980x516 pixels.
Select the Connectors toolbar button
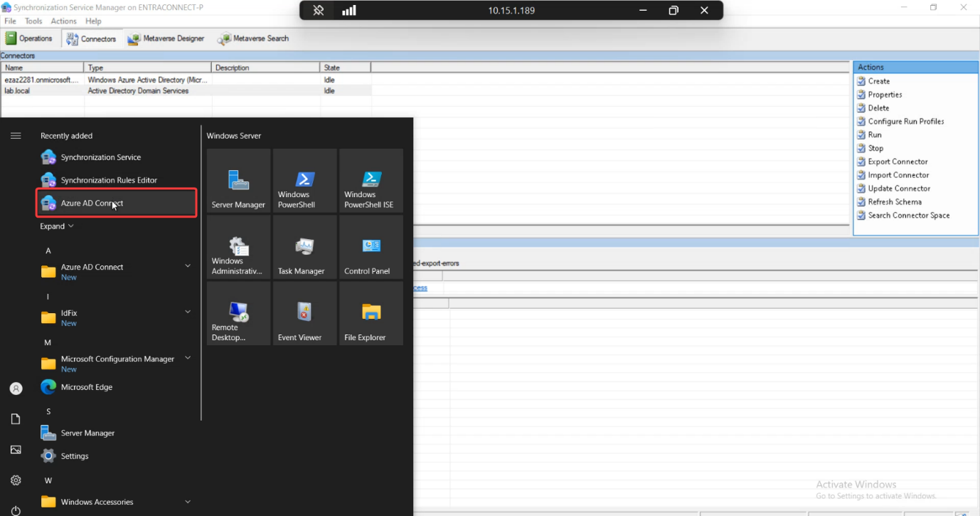tap(91, 38)
